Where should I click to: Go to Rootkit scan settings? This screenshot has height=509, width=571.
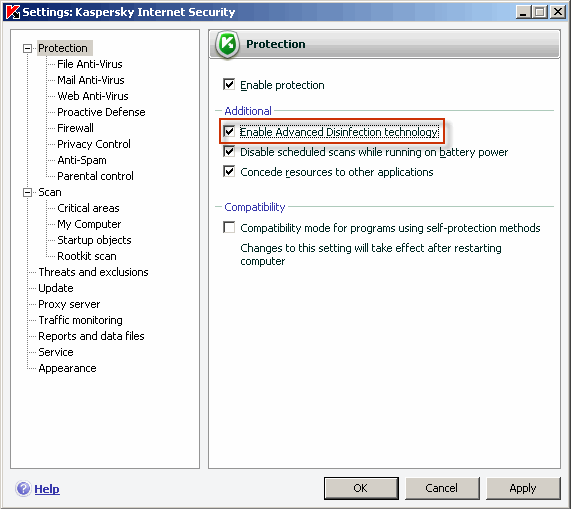tap(87, 256)
